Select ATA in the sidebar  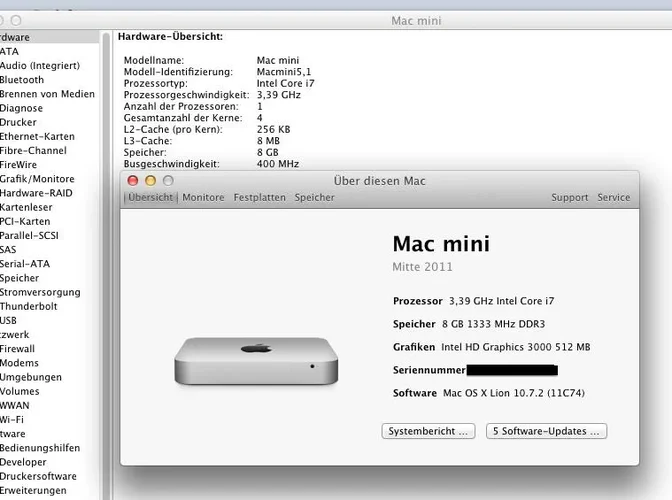pos(9,51)
